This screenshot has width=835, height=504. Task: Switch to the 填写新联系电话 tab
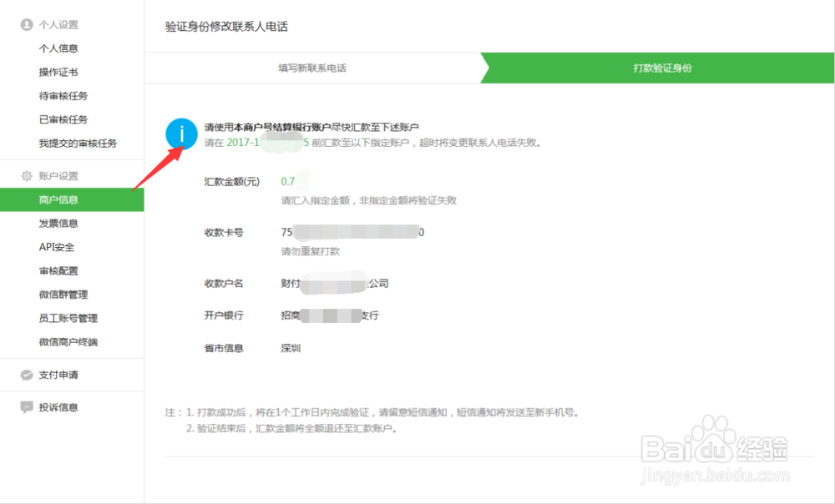tap(313, 68)
